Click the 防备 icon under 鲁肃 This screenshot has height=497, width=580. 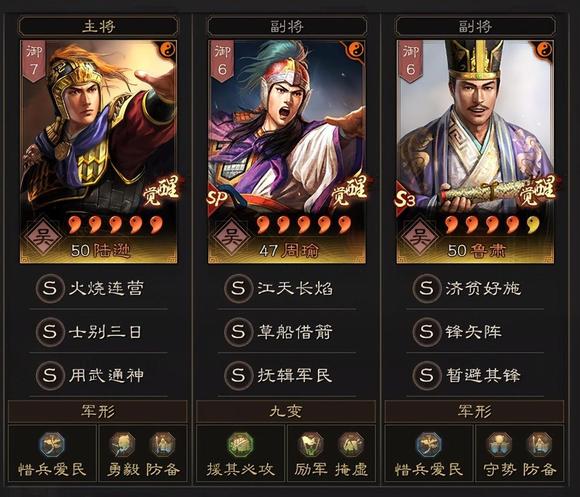click(x=540, y=445)
